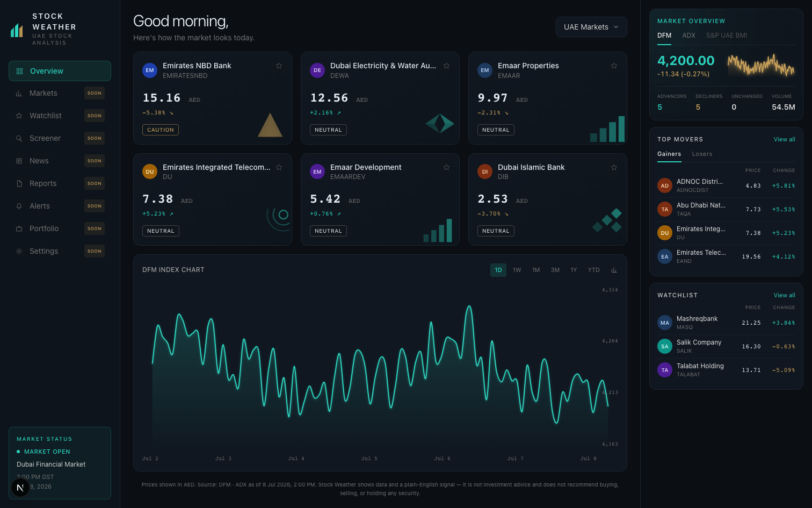Screen dimensions: 812x508
Task: Click the MARKET OPEN status label
Action: pos(47,452)
